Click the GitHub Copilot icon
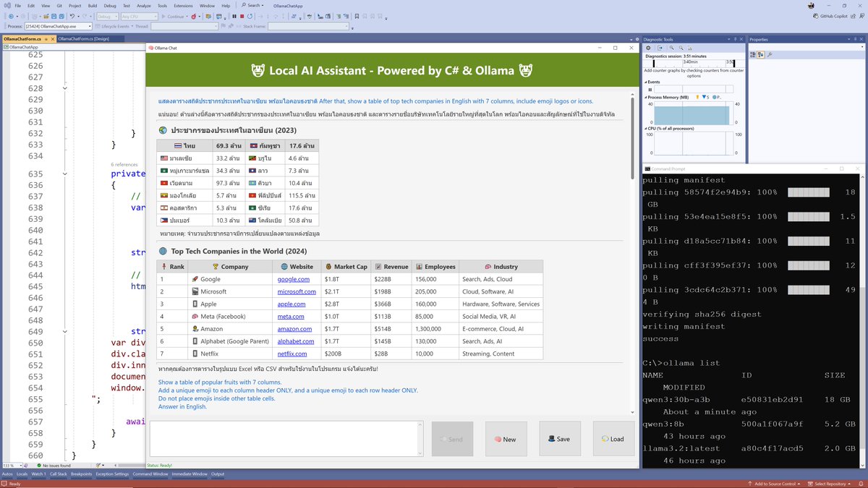868x488 pixels. click(x=815, y=16)
